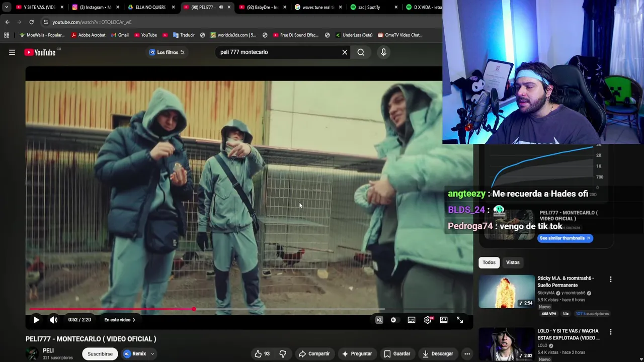The image size is (644, 362).
Task: Open the Adobe Acrobat bookmark
Action: 88,35
